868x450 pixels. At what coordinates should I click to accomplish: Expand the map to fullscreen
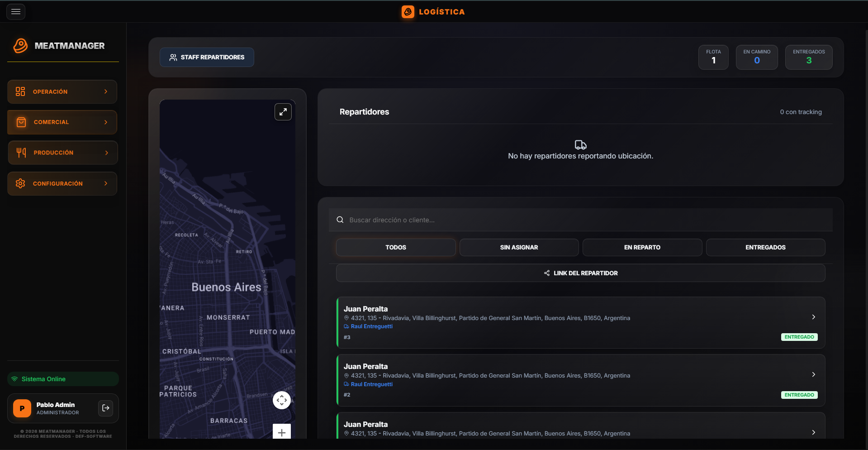(283, 112)
